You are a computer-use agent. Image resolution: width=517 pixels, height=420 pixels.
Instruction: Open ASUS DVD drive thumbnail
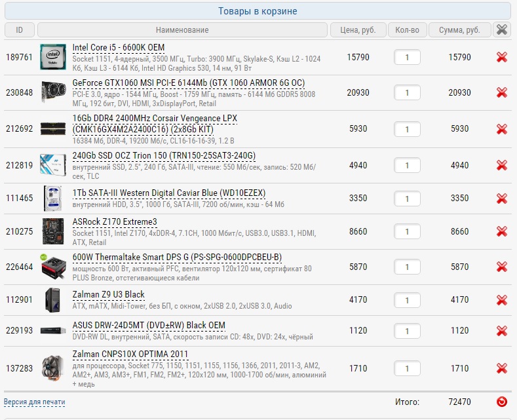coord(53,330)
